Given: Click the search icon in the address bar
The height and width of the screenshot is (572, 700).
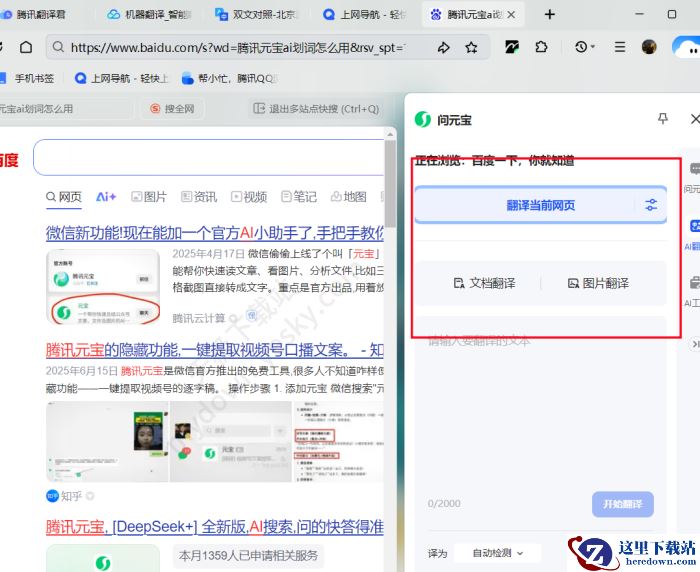Looking at the screenshot, I should coord(58,47).
